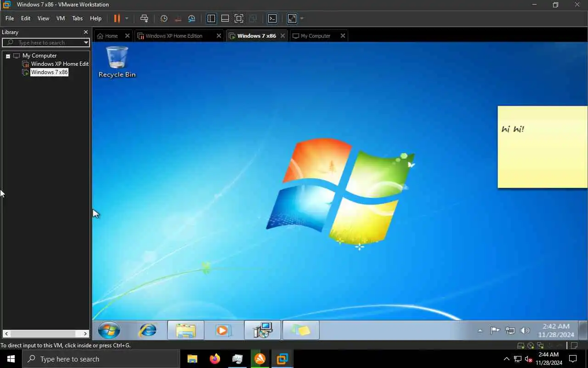
Task: Click library scrollbar left arrow
Action: coord(6,333)
